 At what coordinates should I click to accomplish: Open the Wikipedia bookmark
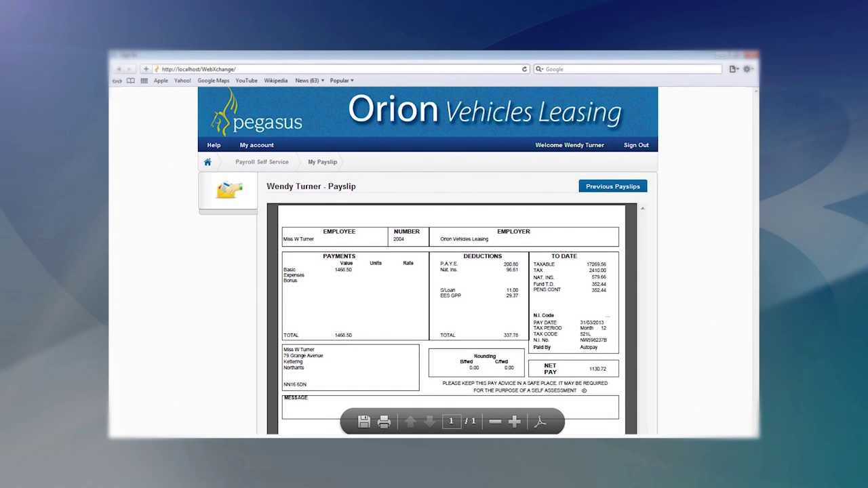coord(276,81)
